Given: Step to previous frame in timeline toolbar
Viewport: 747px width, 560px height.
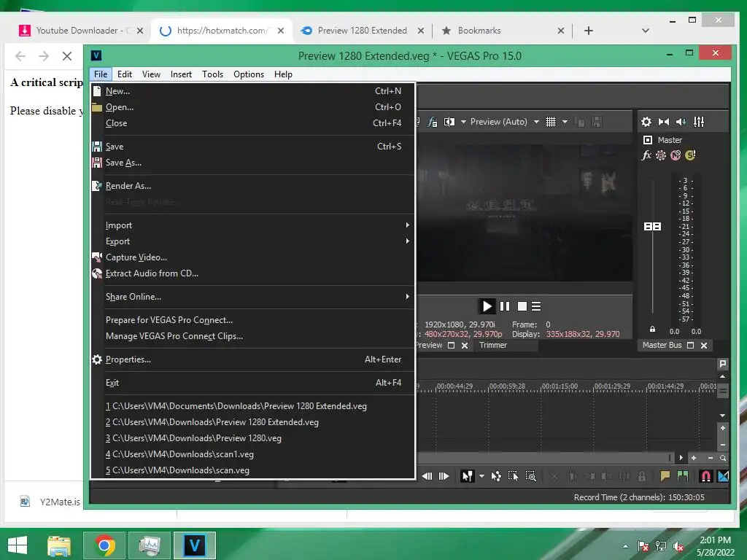Looking at the screenshot, I should [427, 476].
